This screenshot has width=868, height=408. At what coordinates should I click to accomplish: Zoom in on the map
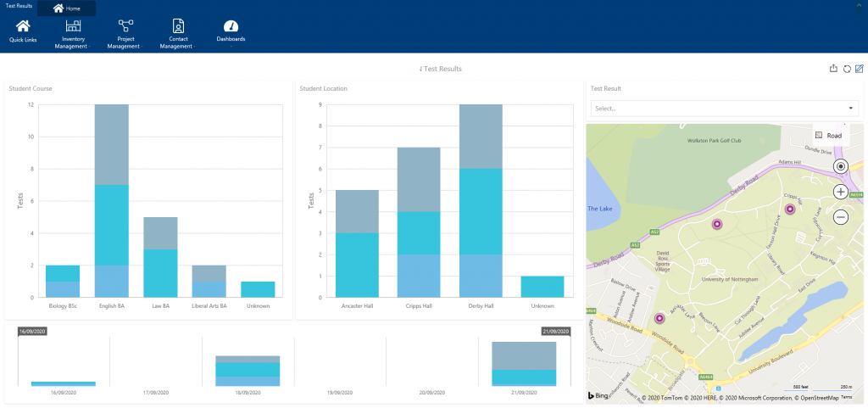point(841,192)
